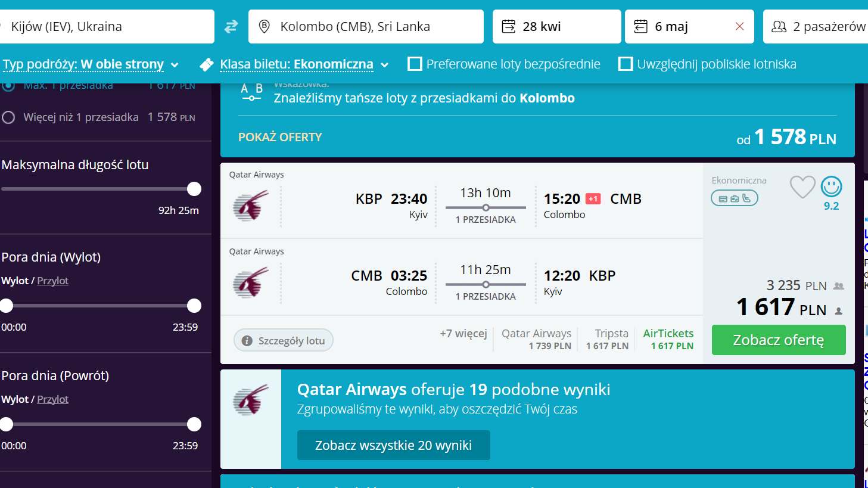
Task: Switch to Przylot under Pora dnia (Wylot)
Action: 52,281
